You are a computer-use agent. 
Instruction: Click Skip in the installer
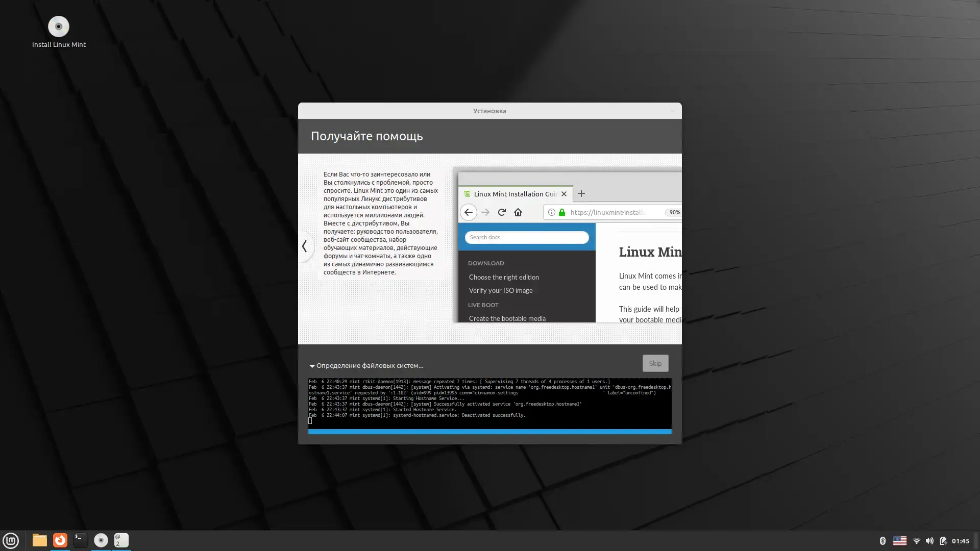point(655,363)
